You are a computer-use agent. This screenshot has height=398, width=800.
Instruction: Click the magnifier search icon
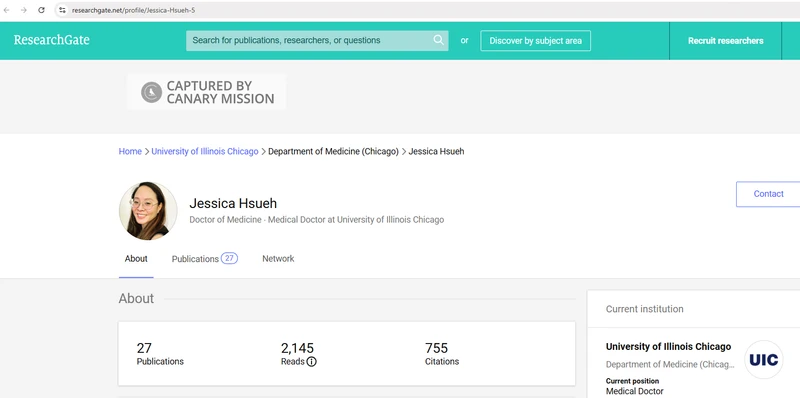tap(438, 40)
